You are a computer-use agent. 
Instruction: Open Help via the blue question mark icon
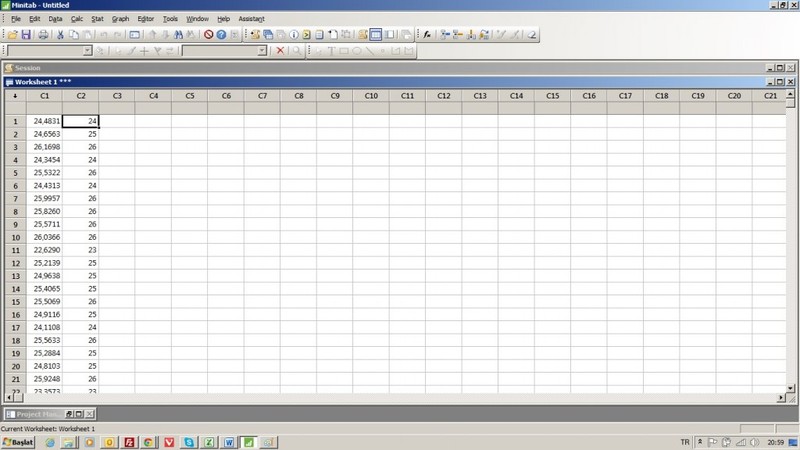(222, 34)
